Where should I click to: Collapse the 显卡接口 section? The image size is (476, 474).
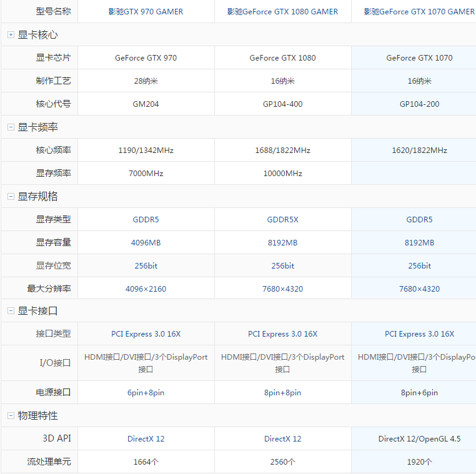click(11, 311)
